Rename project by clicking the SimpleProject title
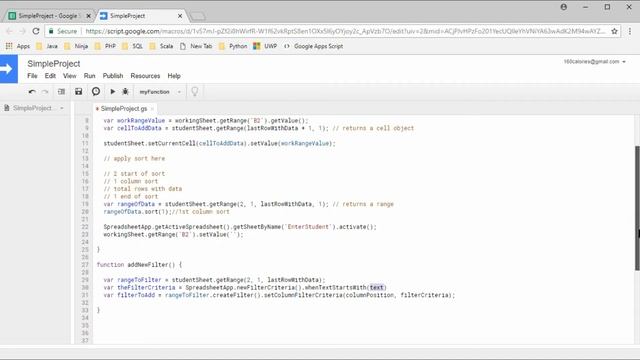The width and height of the screenshot is (640, 360). pyautogui.click(x=53, y=64)
